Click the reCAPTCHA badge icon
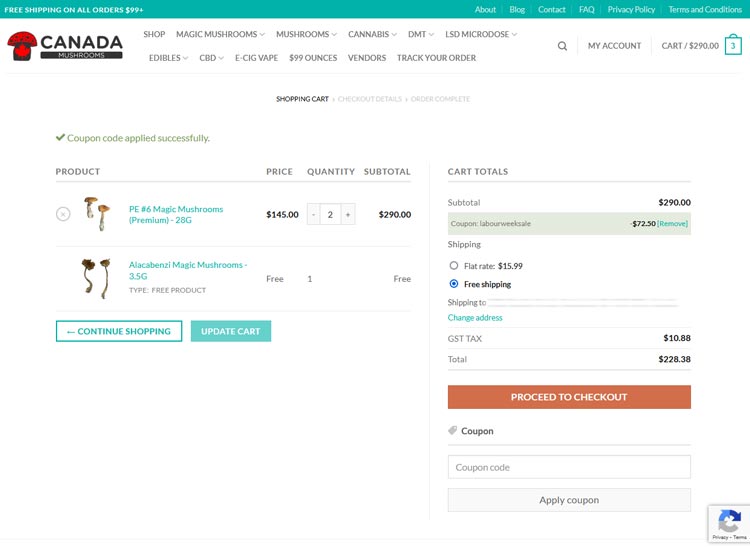Image resolution: width=750 pixels, height=549 pixels. point(729,522)
